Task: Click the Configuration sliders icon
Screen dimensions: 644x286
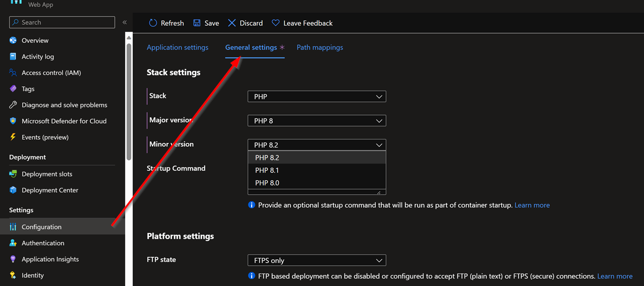Action: (13, 227)
